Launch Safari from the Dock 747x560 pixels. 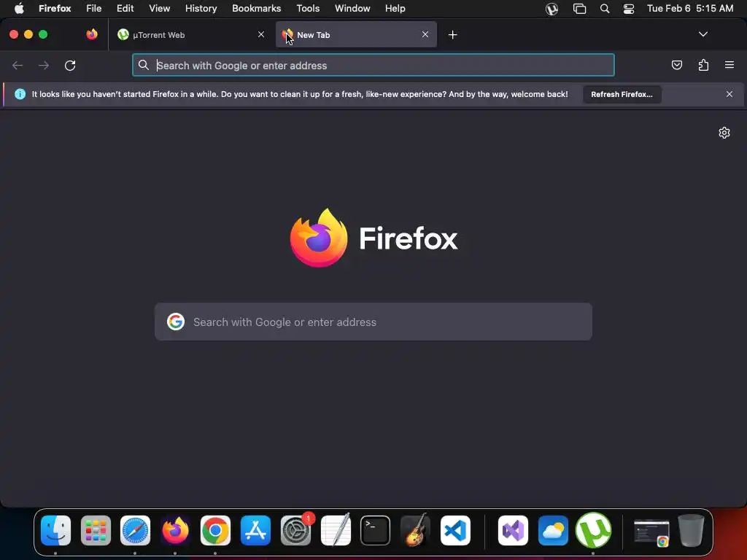point(135,530)
